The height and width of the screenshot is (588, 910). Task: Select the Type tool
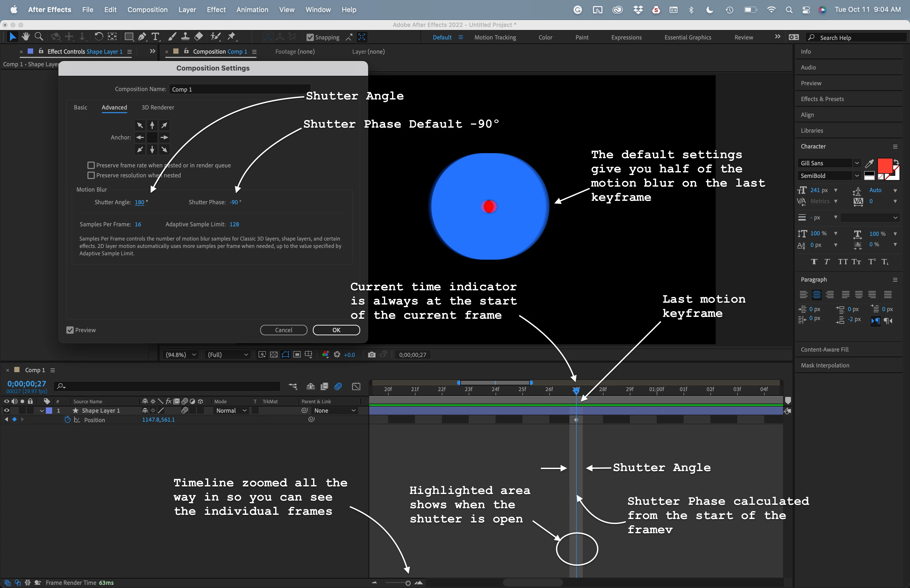point(155,37)
